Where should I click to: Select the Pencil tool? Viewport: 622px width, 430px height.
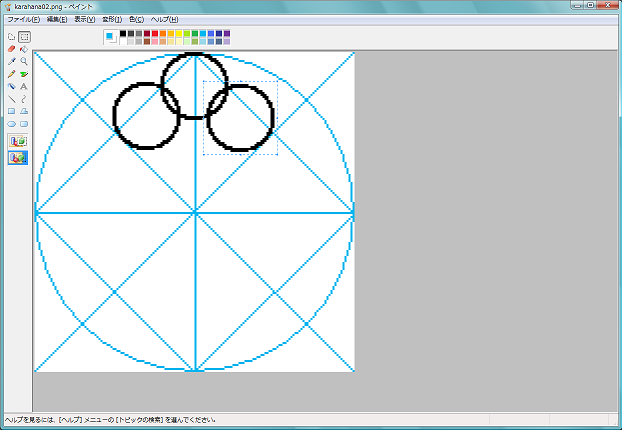(12, 74)
